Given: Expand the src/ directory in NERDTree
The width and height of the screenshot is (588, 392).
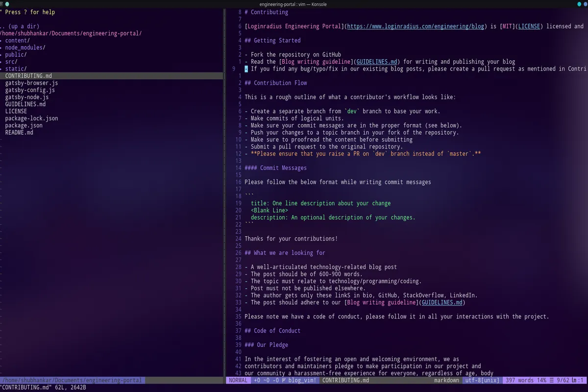Looking at the screenshot, I should pyautogui.click(x=11, y=61).
